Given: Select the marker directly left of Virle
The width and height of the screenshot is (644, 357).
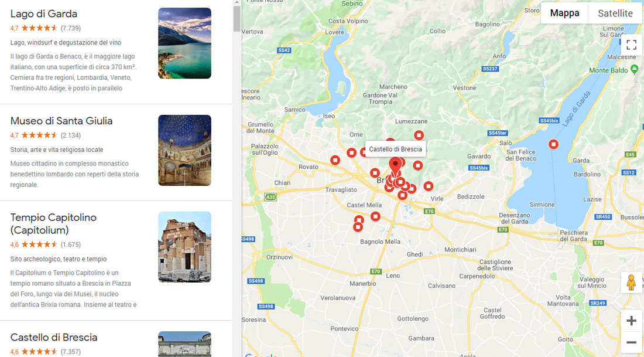Looking at the screenshot, I should point(429,186).
